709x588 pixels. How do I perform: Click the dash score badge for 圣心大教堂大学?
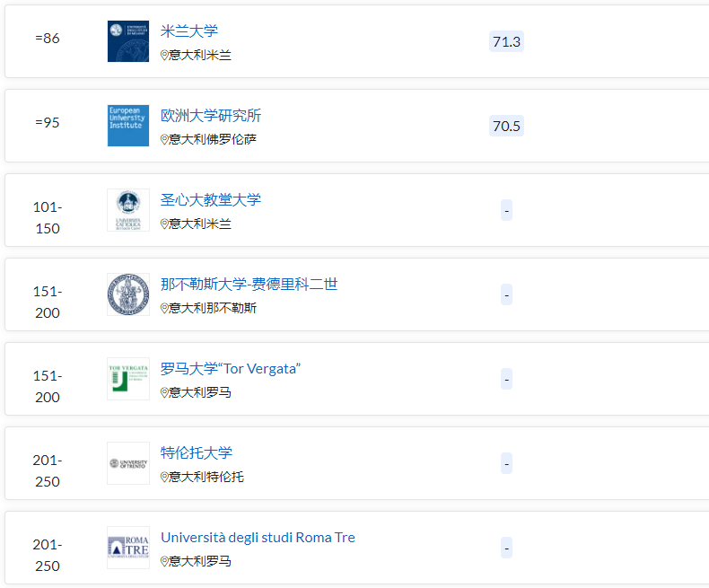point(506,210)
